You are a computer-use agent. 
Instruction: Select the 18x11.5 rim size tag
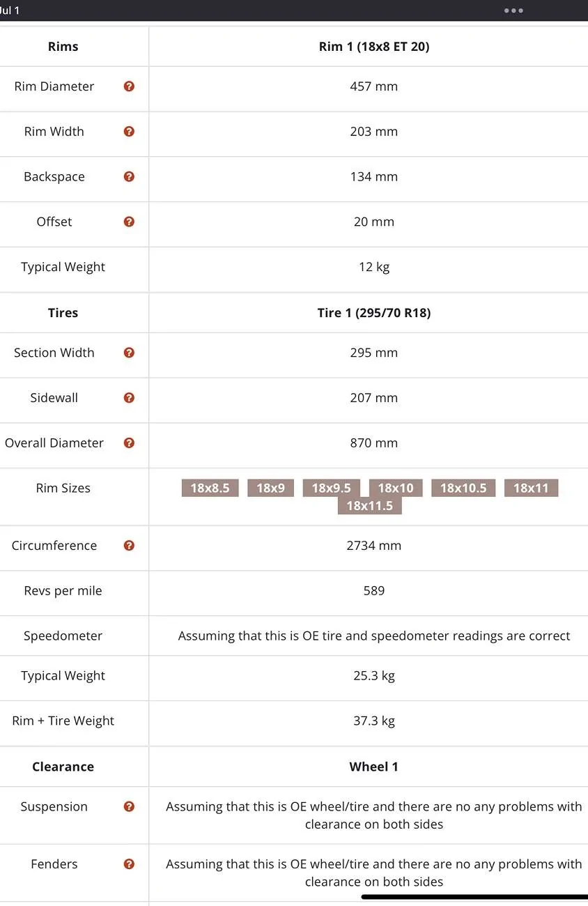tap(370, 506)
